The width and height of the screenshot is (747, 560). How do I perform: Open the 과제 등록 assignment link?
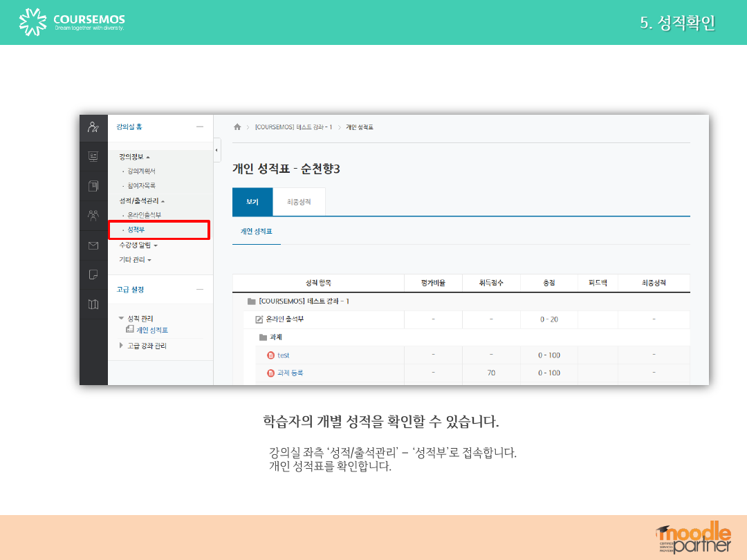[290, 373]
